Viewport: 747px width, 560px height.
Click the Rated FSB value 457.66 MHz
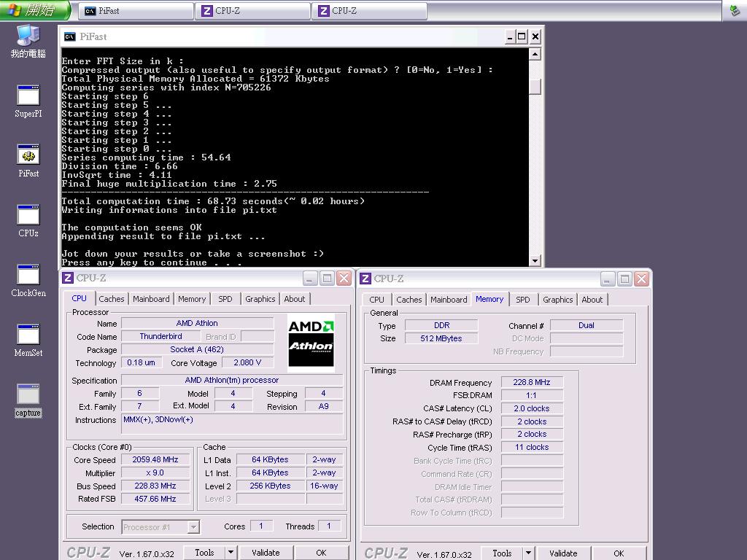coord(155,499)
